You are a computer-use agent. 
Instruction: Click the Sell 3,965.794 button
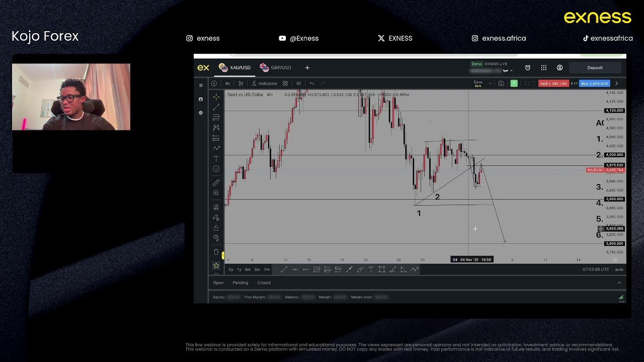click(x=553, y=83)
